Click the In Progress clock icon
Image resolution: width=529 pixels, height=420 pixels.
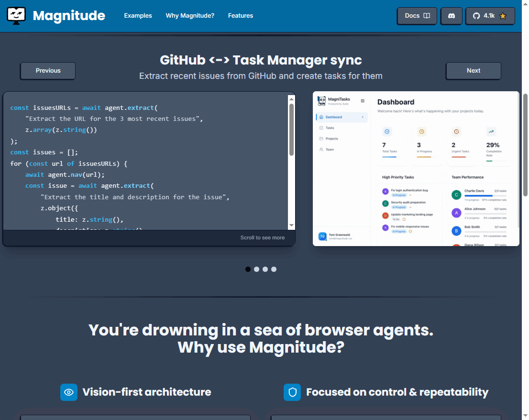(x=422, y=131)
